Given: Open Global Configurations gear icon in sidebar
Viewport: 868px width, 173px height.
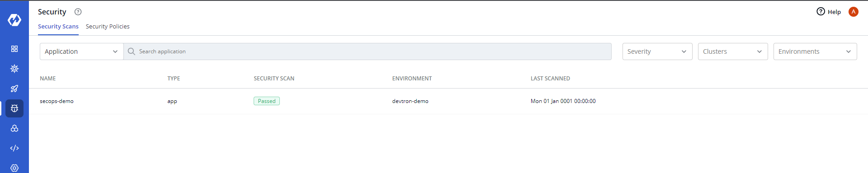Looking at the screenshot, I should click(14, 168).
